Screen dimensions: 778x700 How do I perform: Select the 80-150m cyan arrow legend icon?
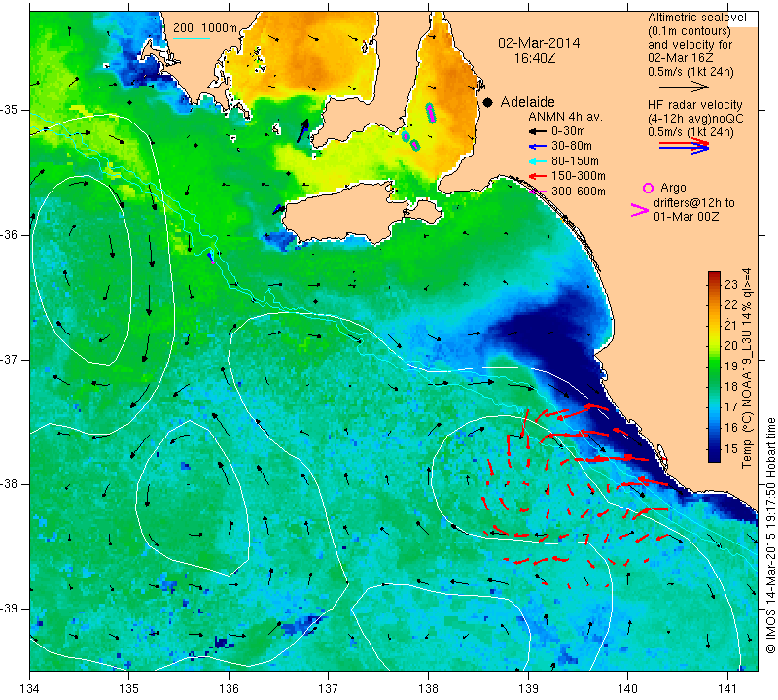(x=538, y=161)
